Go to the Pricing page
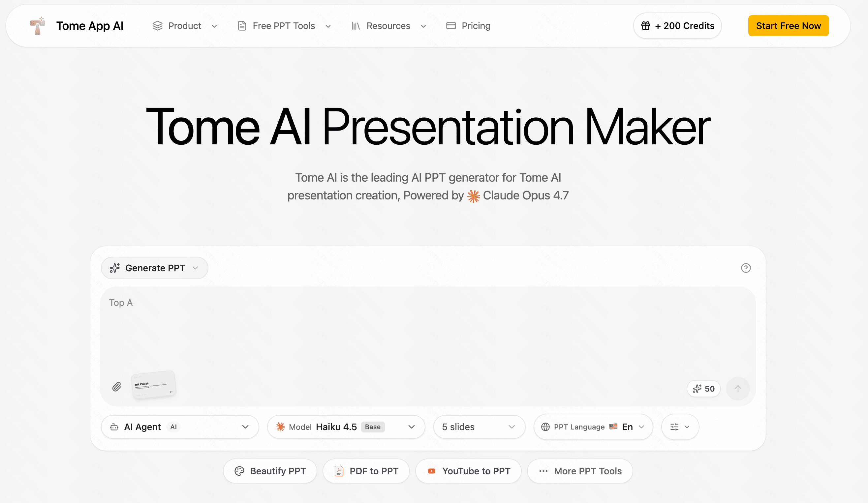 click(x=468, y=26)
